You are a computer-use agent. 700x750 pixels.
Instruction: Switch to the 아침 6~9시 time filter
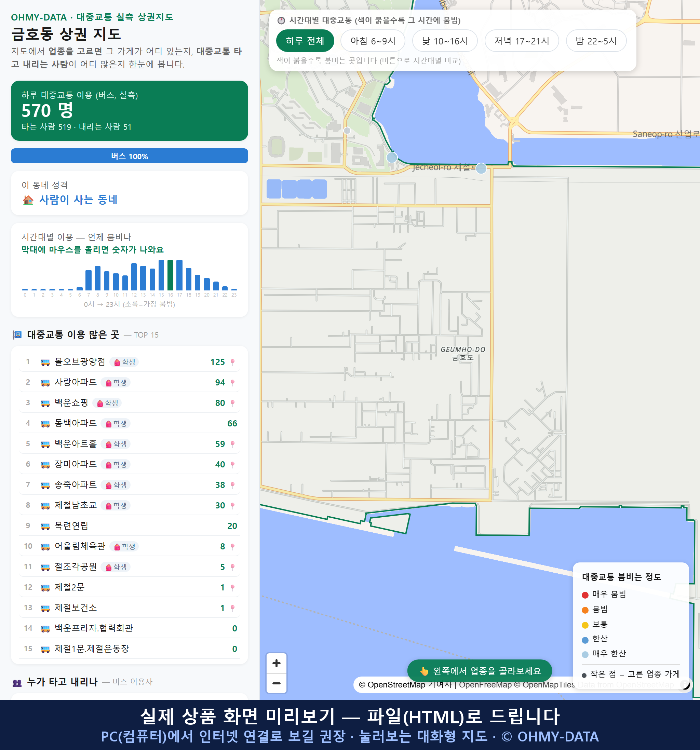click(x=373, y=41)
